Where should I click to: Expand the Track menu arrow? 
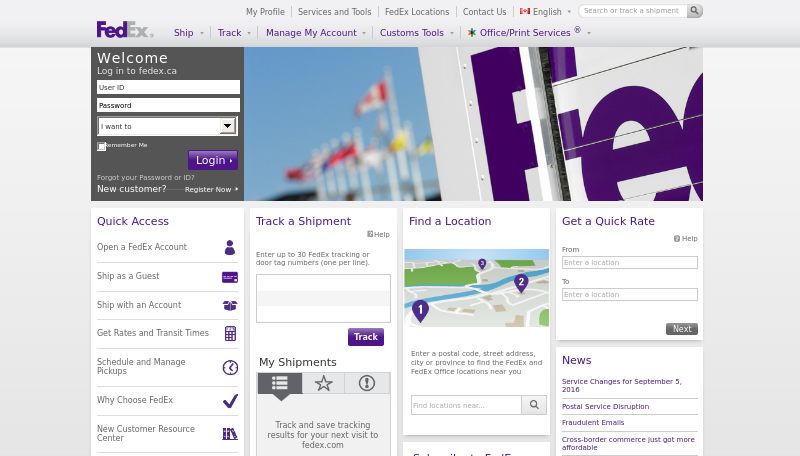(249, 33)
